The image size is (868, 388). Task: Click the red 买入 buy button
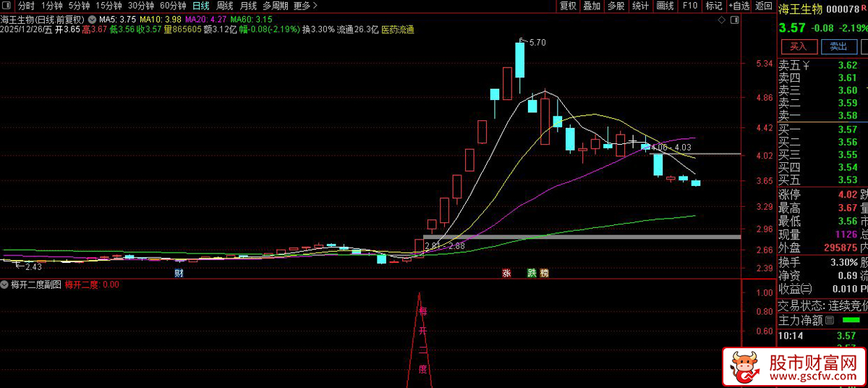coord(799,46)
